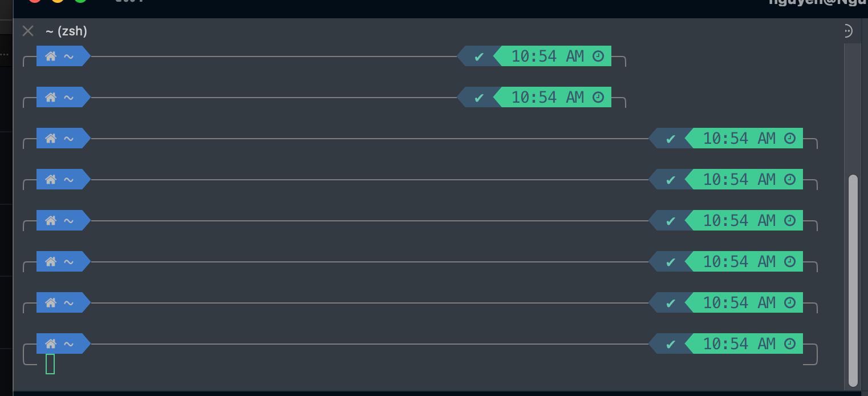Click the blue prompt arrow segment on the fourth row
The height and width of the screenshot is (396, 868).
point(63,179)
